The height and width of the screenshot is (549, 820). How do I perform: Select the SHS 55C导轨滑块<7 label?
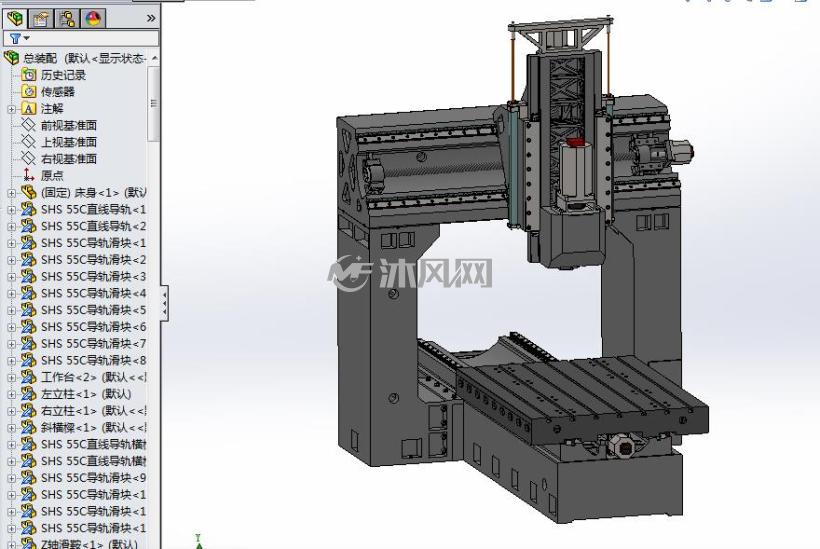click(x=94, y=344)
